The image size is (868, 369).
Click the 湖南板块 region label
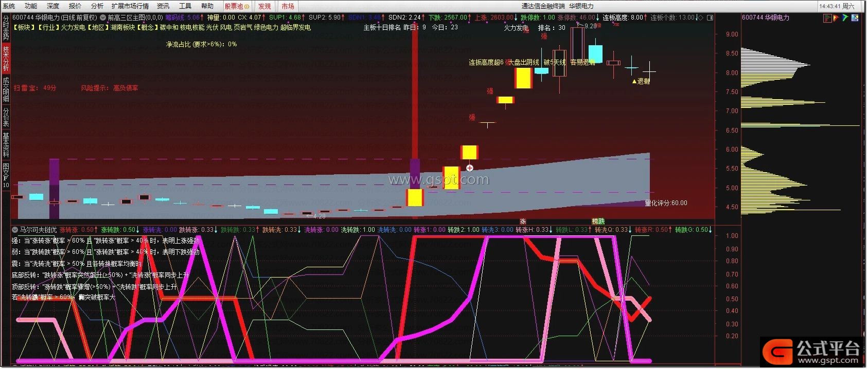point(122,27)
